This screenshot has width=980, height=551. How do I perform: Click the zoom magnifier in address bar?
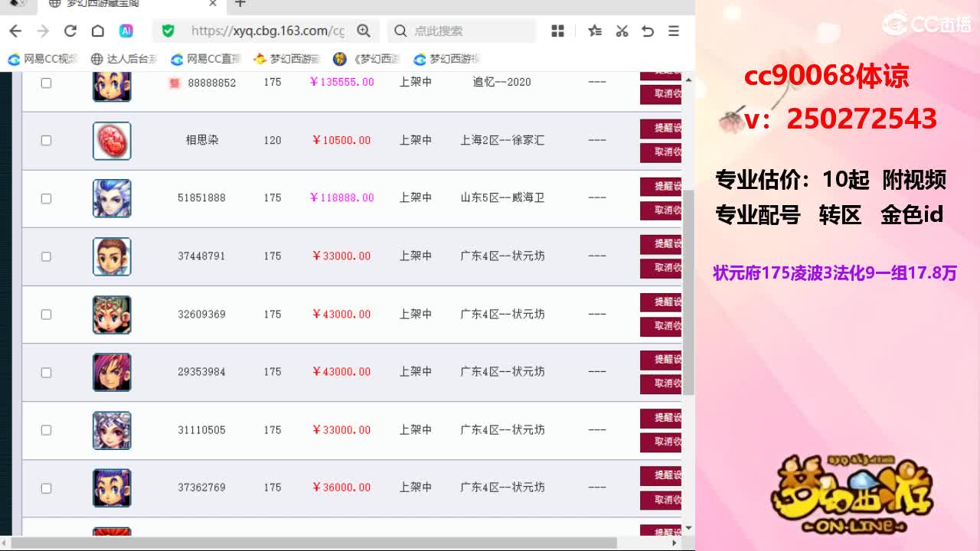coord(364,31)
